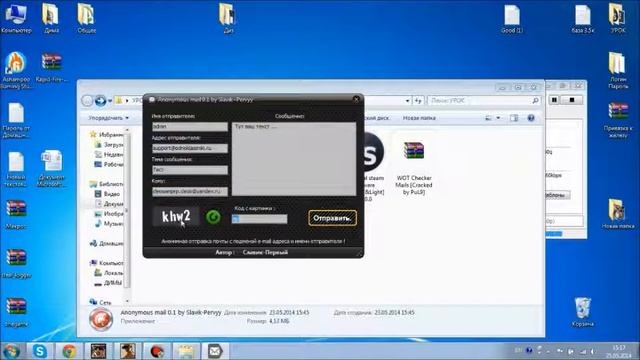Click the pause button in the right background window
Image resolution: width=640 pixels, height=360 pixels.
[x=554, y=100]
